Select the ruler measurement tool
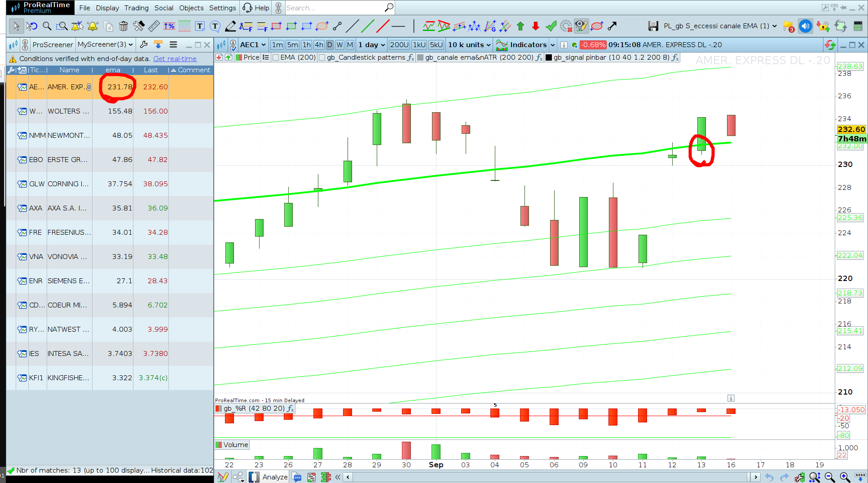The height and width of the screenshot is (483, 868). [154, 26]
